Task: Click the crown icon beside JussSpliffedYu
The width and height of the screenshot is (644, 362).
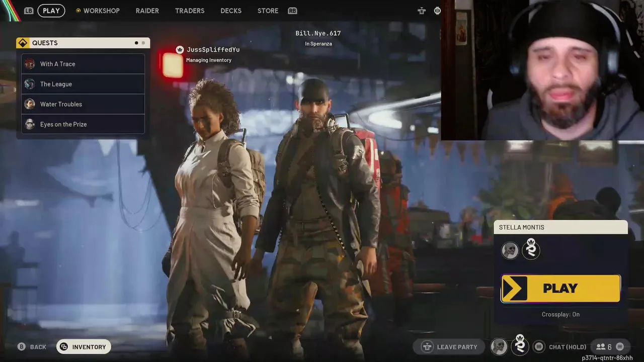Action: (x=180, y=49)
